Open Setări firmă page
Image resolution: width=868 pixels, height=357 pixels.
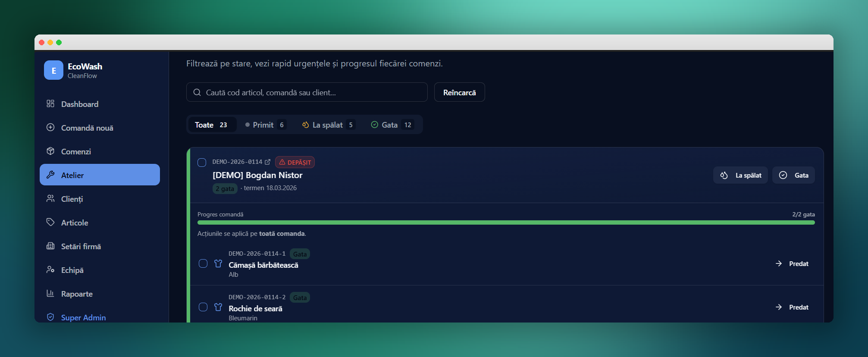click(x=100, y=246)
